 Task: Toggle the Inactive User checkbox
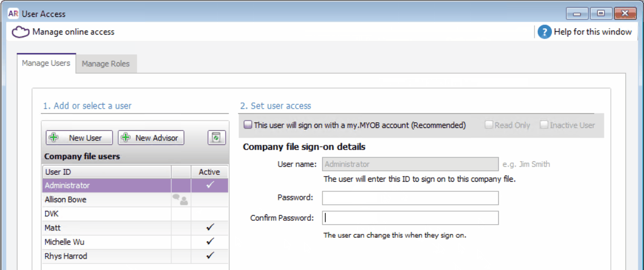pos(544,125)
